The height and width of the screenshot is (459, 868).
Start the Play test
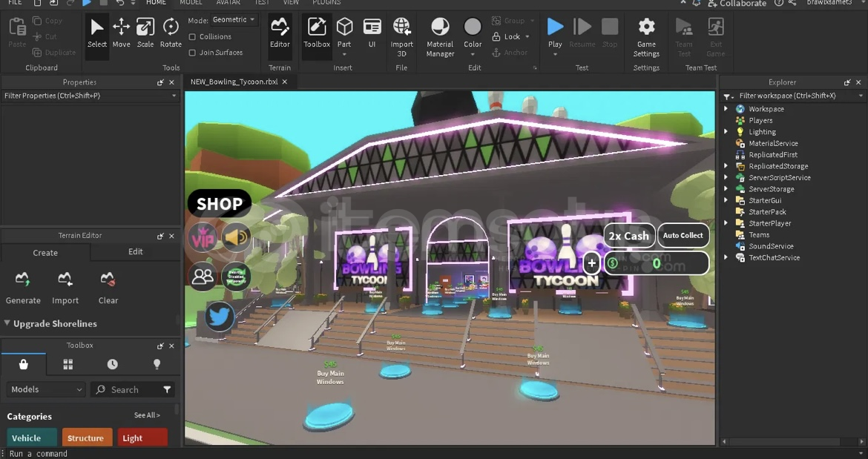[555, 27]
